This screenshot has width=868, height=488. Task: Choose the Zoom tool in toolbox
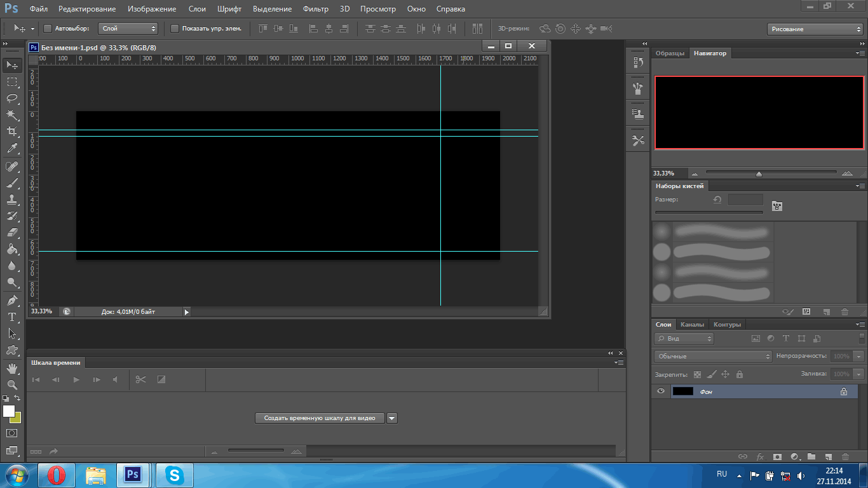tap(12, 385)
